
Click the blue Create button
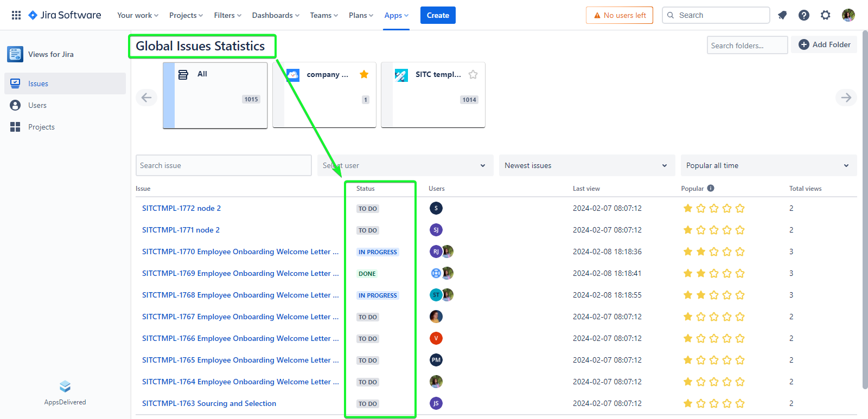tap(437, 15)
